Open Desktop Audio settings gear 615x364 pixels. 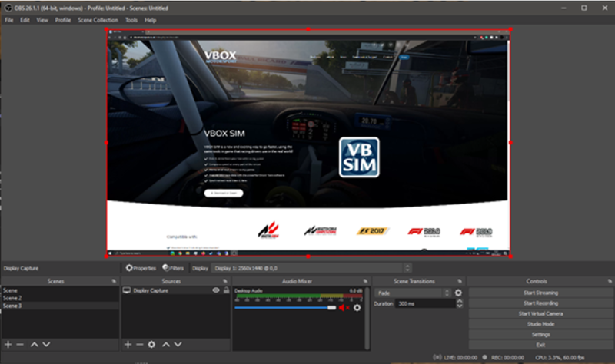(x=357, y=308)
